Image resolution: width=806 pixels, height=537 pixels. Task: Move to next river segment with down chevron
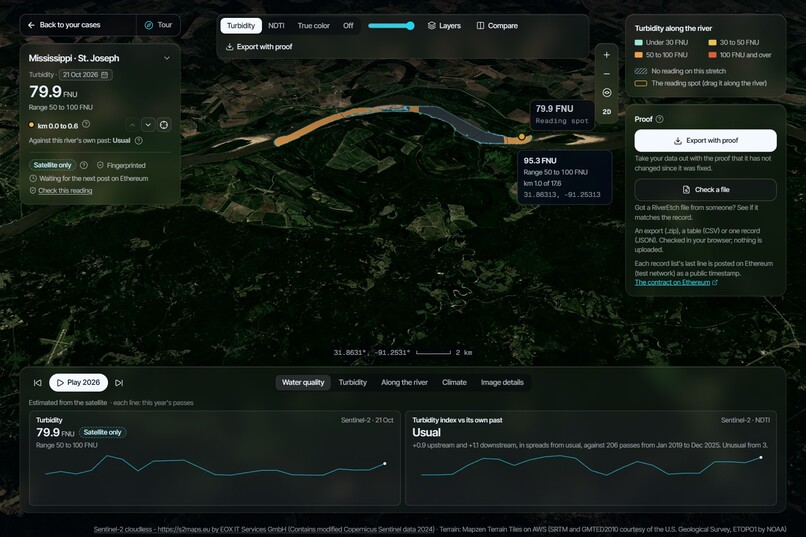148,125
